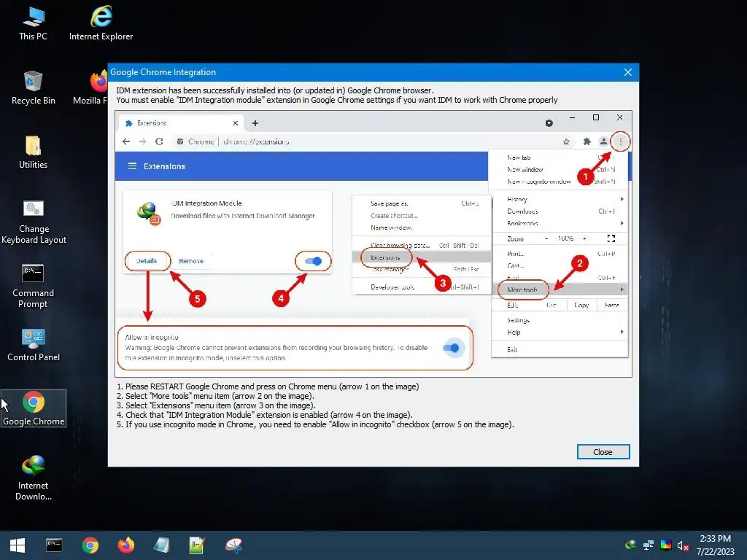747x560 pixels.
Task: Open the This PC desktop icon
Action: coord(33,24)
